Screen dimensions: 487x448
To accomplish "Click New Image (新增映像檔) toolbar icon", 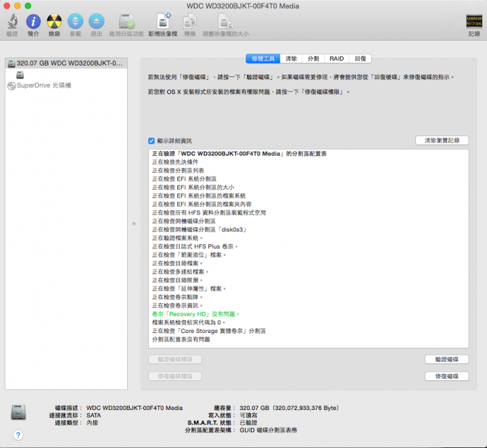I will [163, 22].
